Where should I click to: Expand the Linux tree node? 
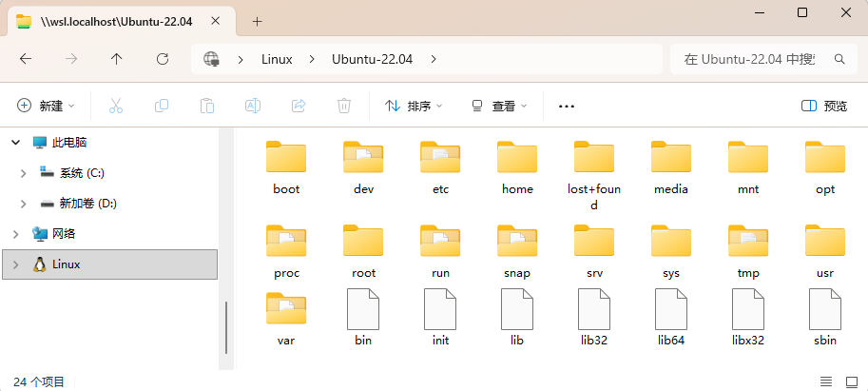point(15,264)
